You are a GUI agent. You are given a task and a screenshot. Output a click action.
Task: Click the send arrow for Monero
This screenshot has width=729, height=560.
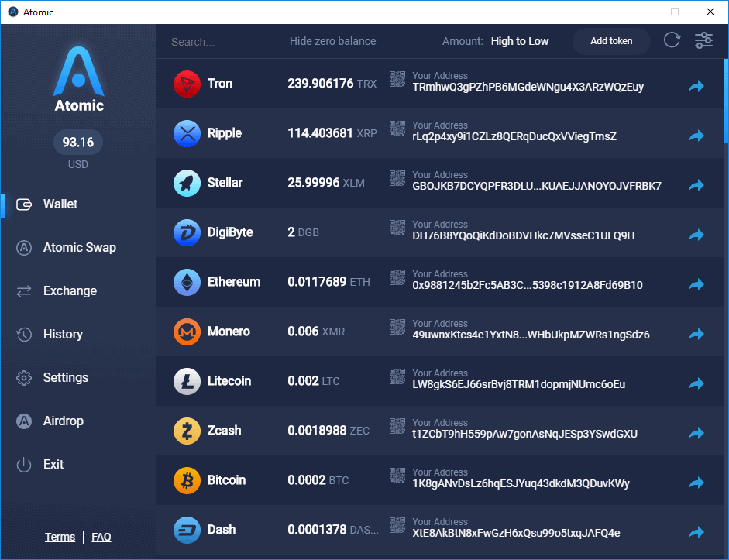(696, 334)
